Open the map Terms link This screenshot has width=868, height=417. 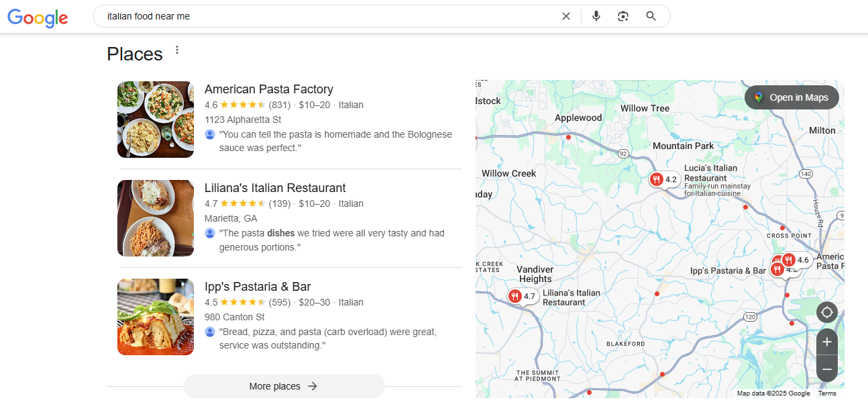827,393
